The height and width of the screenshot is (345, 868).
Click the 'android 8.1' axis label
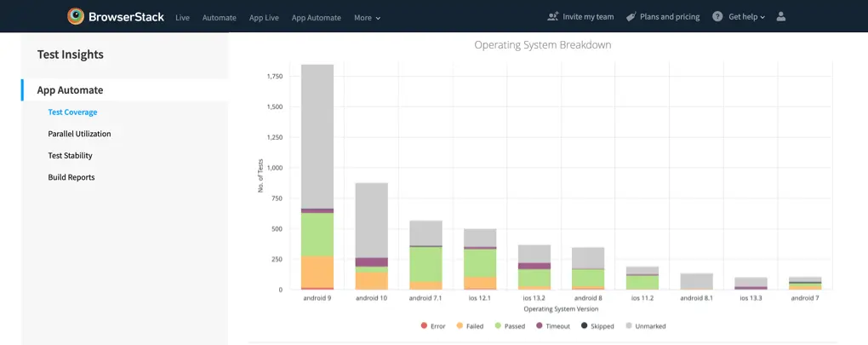[x=697, y=298]
